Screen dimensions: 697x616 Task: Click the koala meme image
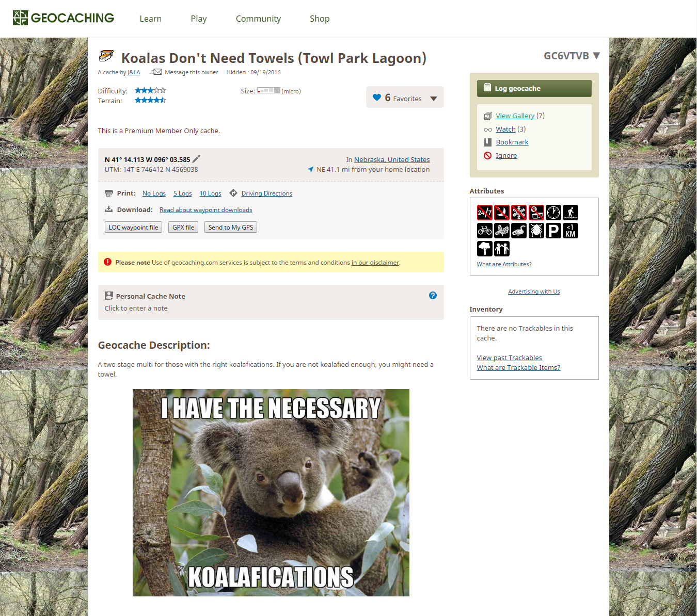[271, 493]
